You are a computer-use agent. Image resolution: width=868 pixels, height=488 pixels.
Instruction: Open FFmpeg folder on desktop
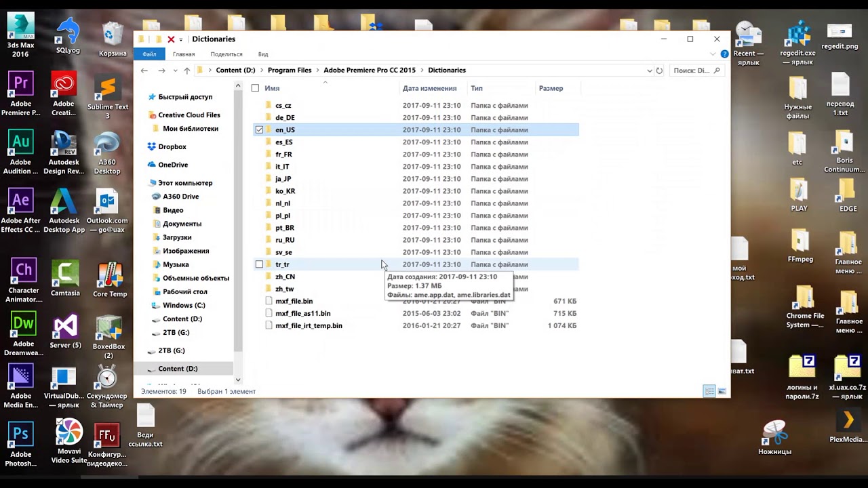(800, 247)
